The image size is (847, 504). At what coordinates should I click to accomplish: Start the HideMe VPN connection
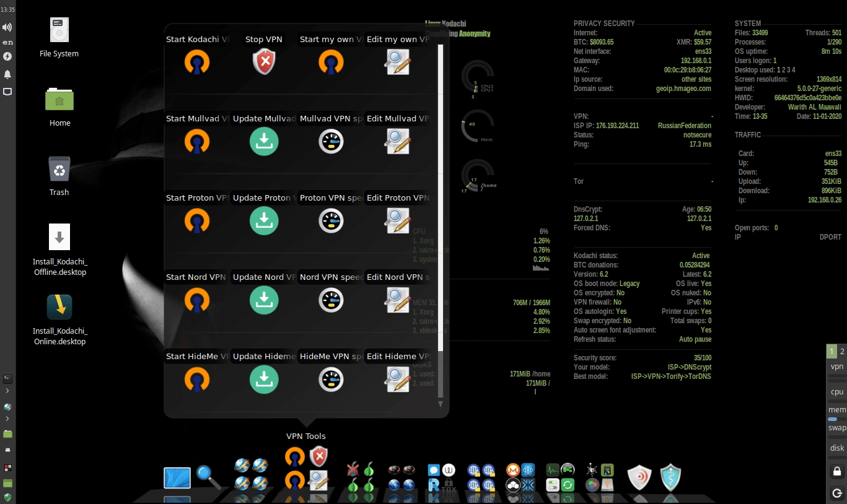[x=197, y=379]
